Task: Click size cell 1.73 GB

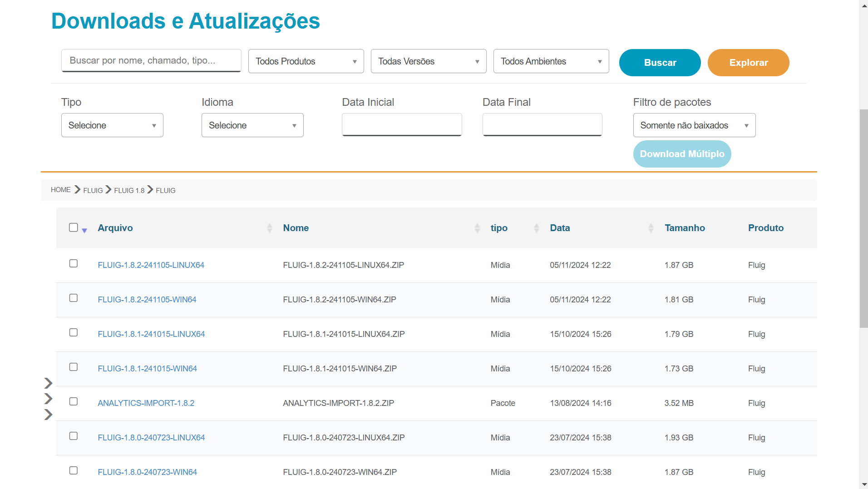Action: coord(679,369)
